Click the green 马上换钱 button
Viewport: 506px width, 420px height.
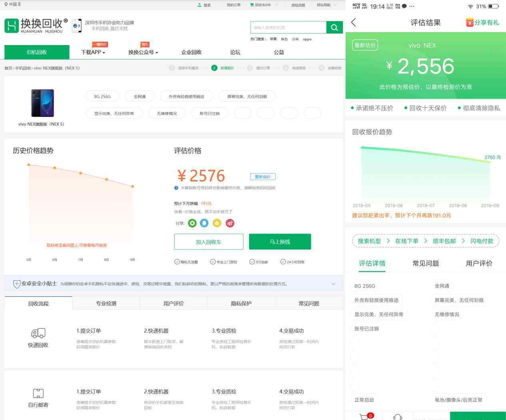point(280,242)
